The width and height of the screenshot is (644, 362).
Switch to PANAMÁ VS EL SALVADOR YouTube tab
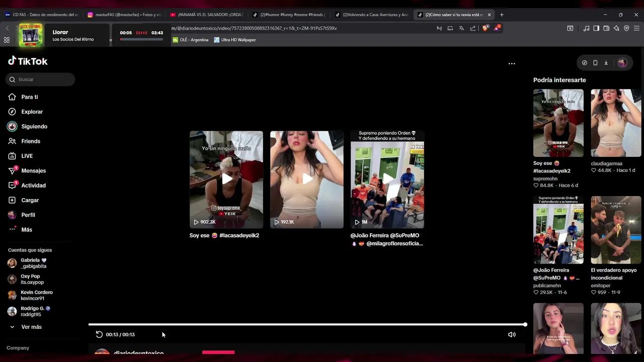[x=207, y=15]
